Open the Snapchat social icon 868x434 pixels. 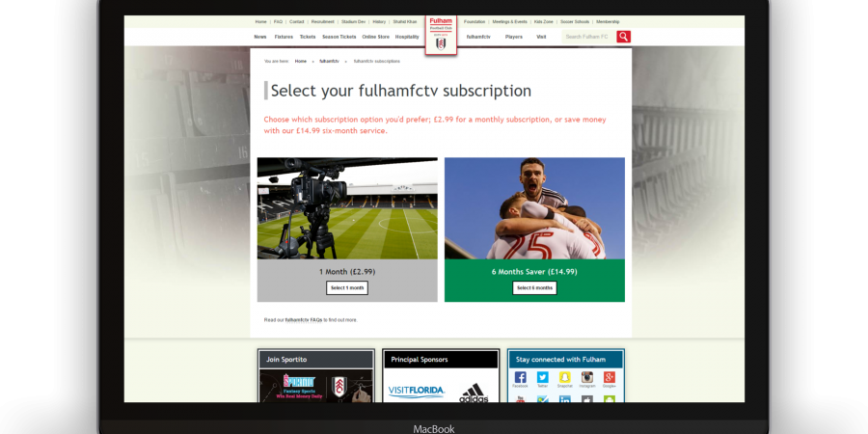pos(564,377)
